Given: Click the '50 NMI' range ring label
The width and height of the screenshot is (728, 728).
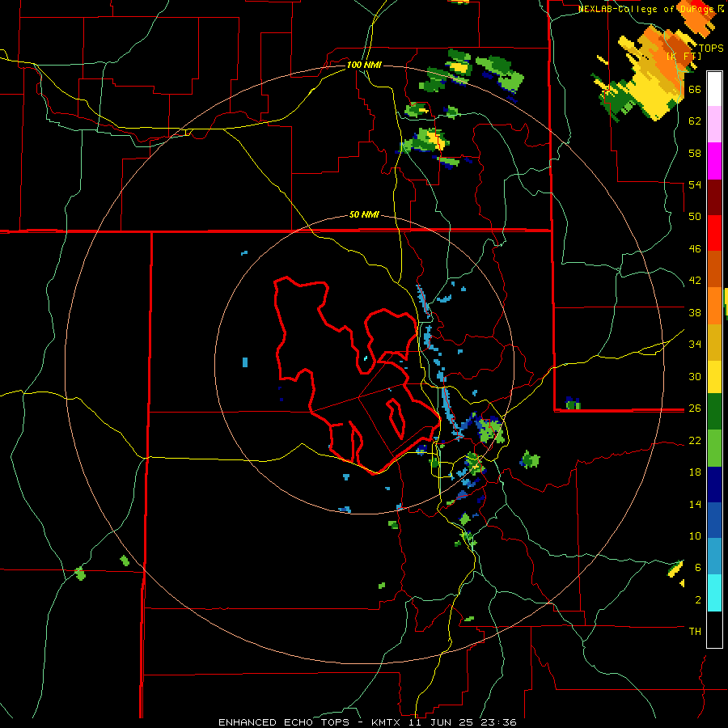Looking at the screenshot, I should tap(365, 214).
